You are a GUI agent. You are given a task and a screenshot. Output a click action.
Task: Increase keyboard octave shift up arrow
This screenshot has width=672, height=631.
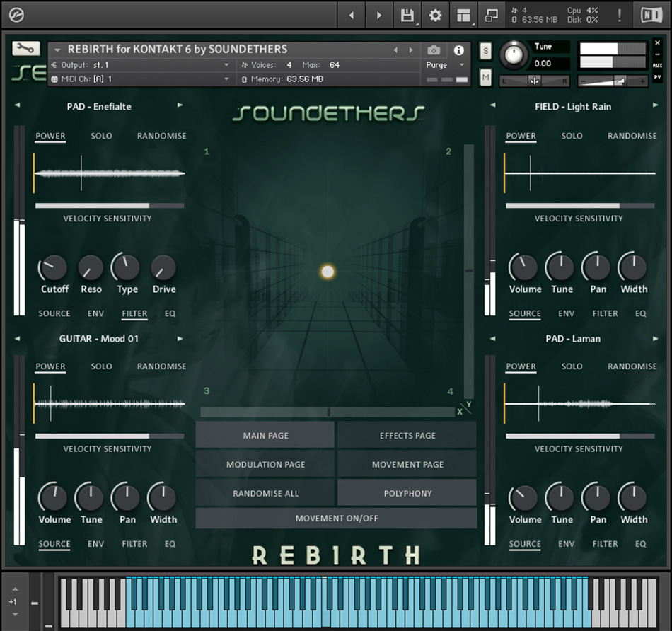(x=15, y=589)
